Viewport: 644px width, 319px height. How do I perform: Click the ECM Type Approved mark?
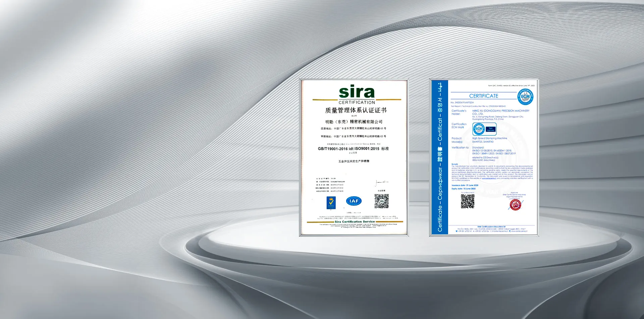pos(484,129)
